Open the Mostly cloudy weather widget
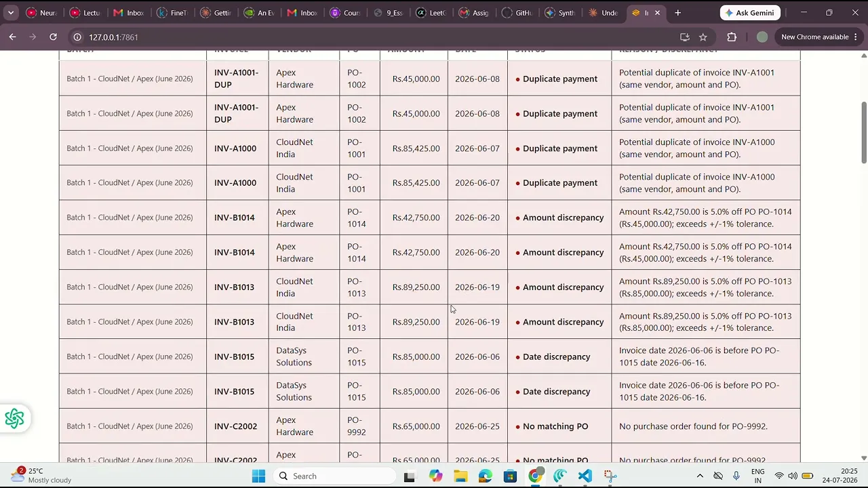 click(42, 475)
